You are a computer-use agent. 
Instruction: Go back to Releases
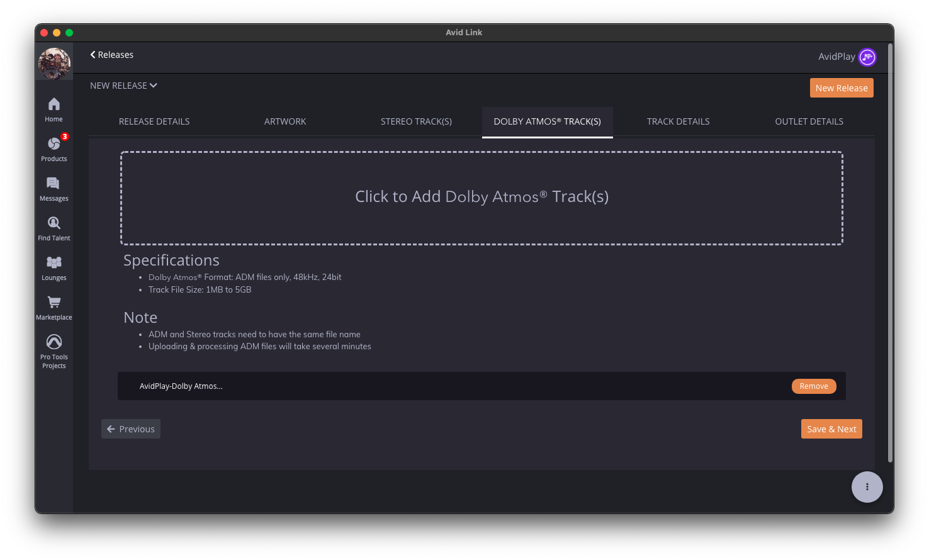pos(111,55)
